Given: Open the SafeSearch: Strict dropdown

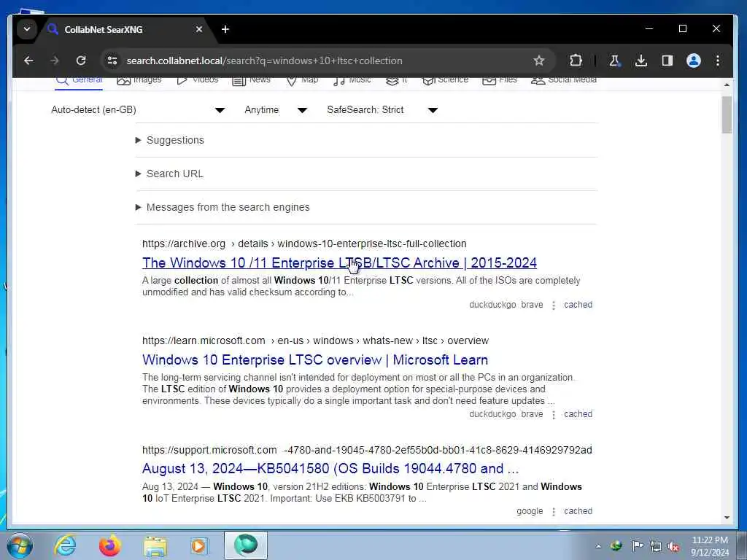Looking at the screenshot, I should pos(382,110).
